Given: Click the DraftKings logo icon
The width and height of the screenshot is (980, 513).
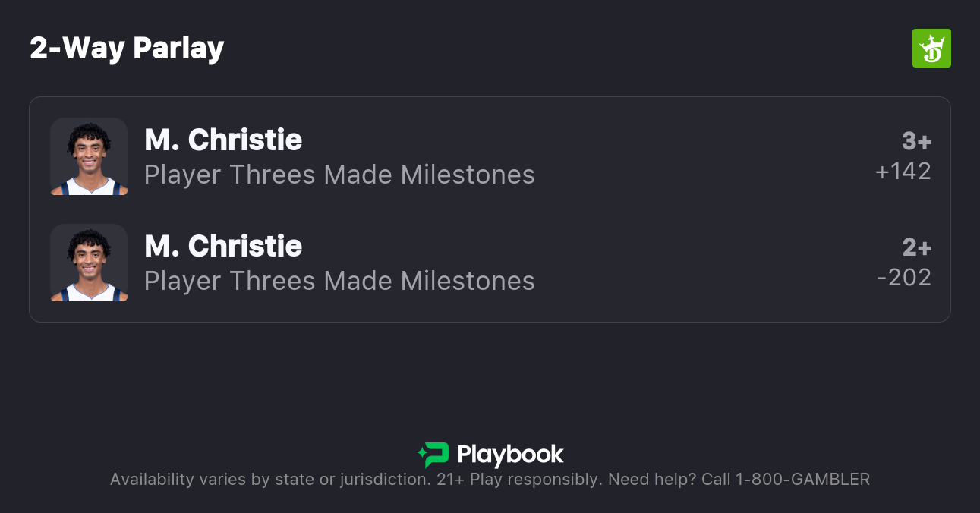Looking at the screenshot, I should (x=931, y=49).
